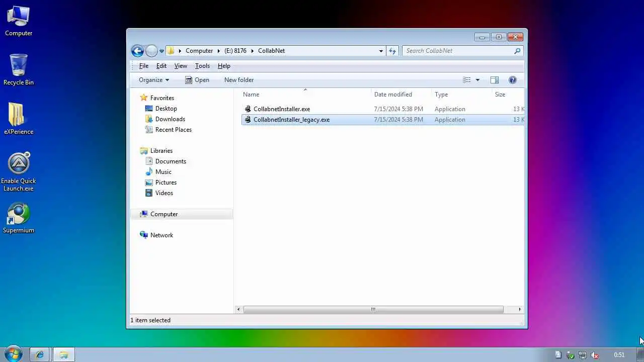Select the Recycle Bin desktop icon
The width and height of the screenshot is (644, 362).
[19, 70]
